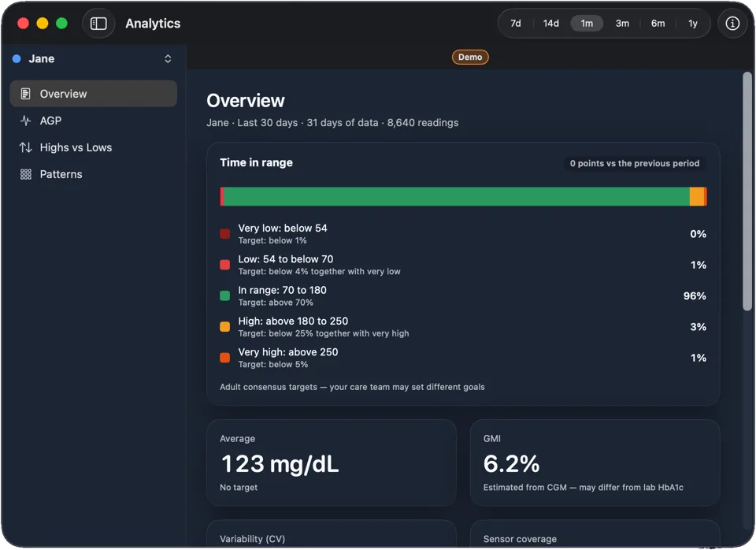Click 'Target: above 70%' text
The width and height of the screenshot is (756, 550).
click(276, 303)
